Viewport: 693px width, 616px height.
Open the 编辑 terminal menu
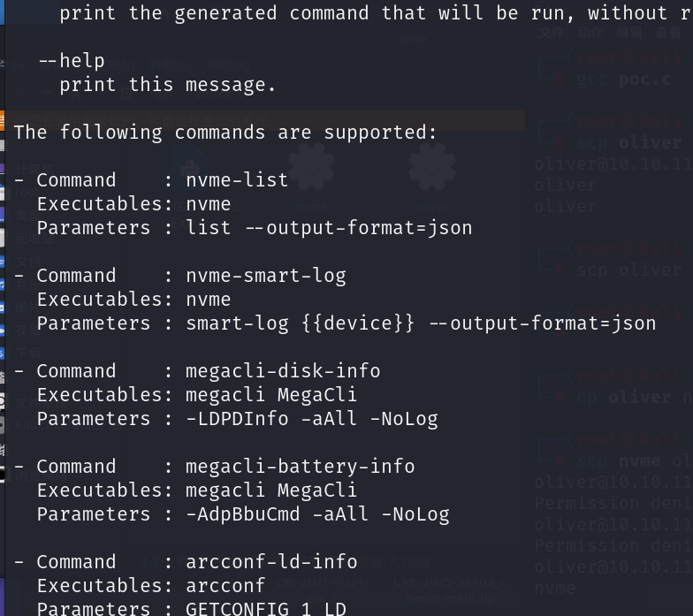629,33
